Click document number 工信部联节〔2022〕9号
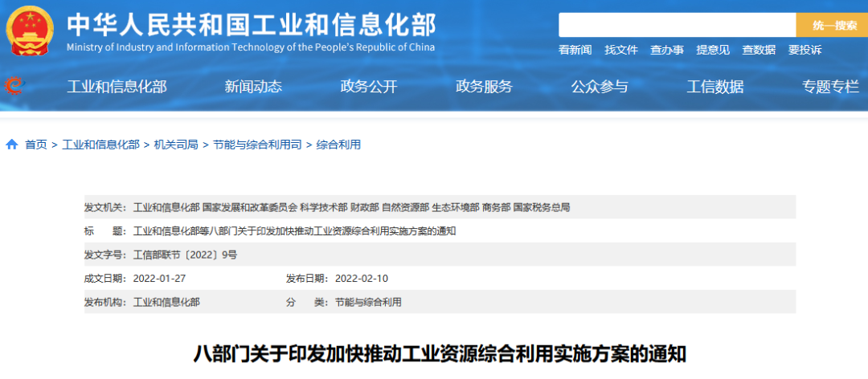Image resolution: width=868 pixels, height=379 pixels. (185, 255)
